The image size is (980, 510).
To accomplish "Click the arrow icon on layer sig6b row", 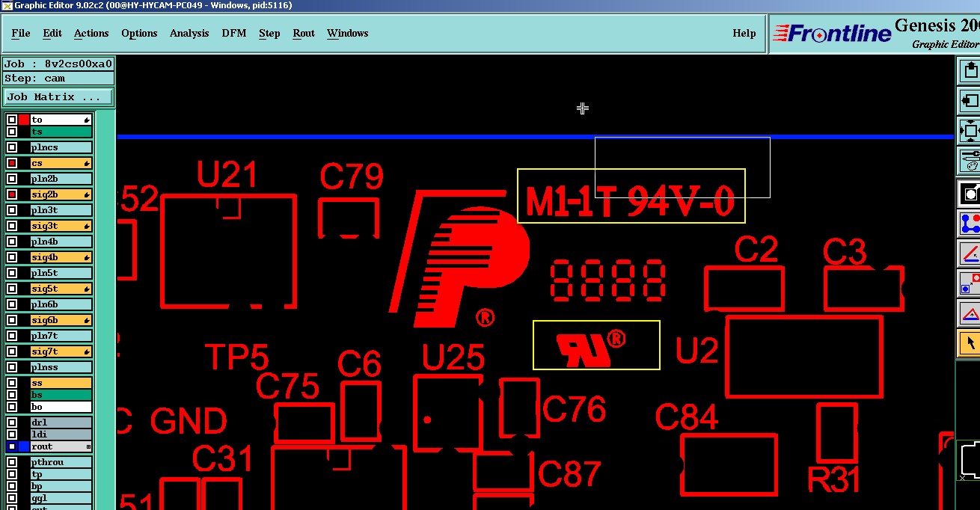I will tap(88, 320).
